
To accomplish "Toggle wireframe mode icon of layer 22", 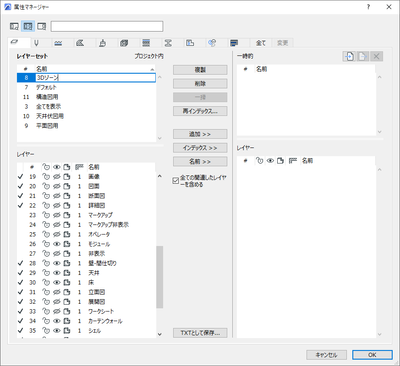I will (x=67, y=206).
